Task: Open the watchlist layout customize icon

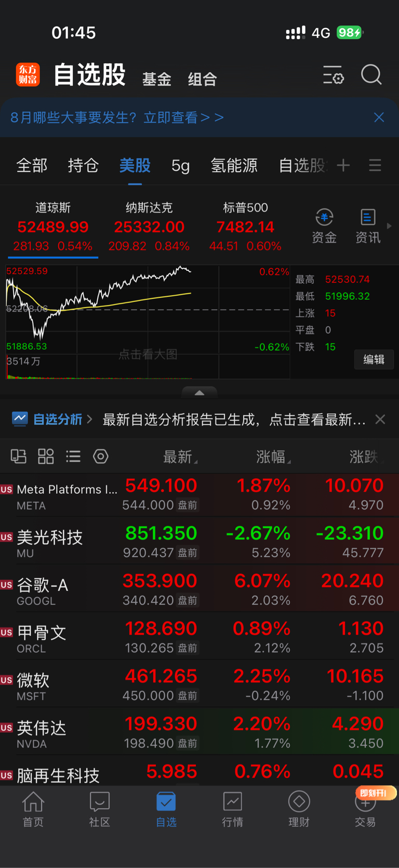Action: [19, 456]
